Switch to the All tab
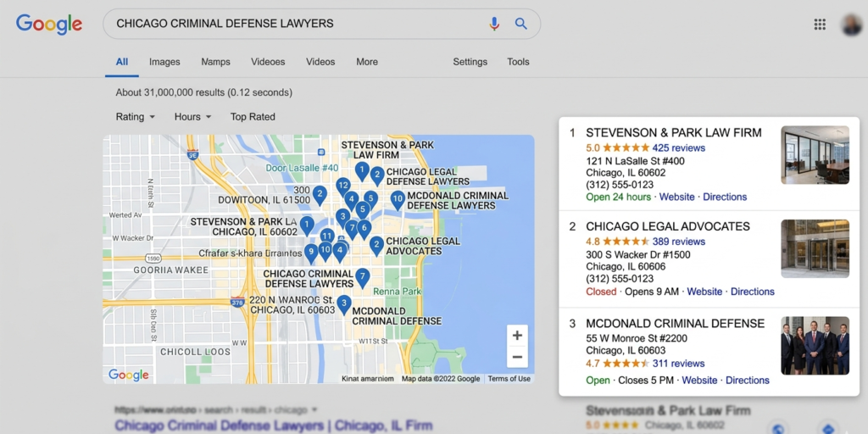This screenshot has height=434, width=868. [122, 62]
